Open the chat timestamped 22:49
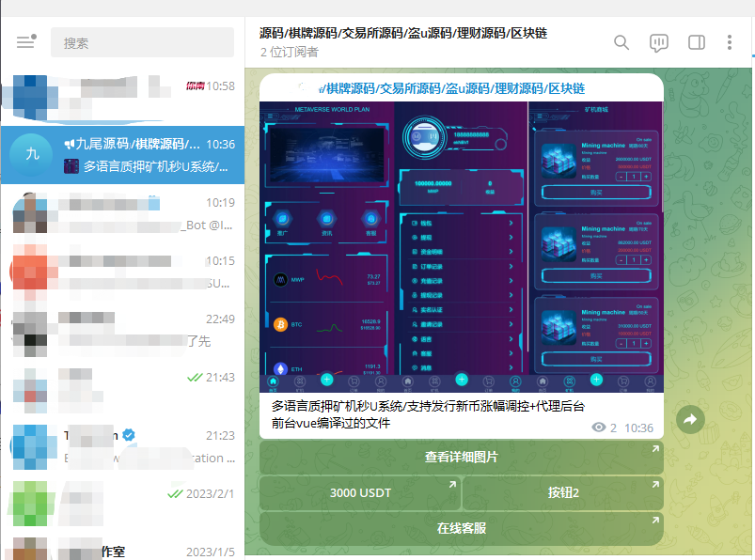The height and width of the screenshot is (560, 755). 123,330
